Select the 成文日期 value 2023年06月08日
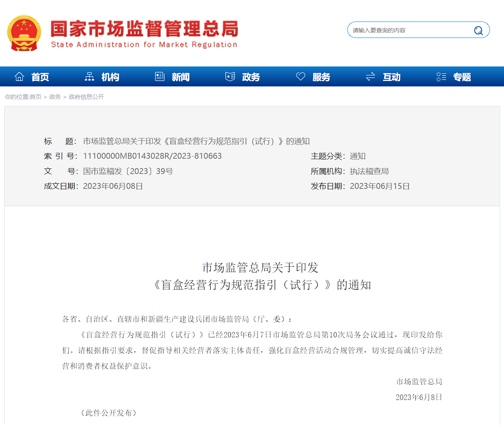 [x=113, y=186]
